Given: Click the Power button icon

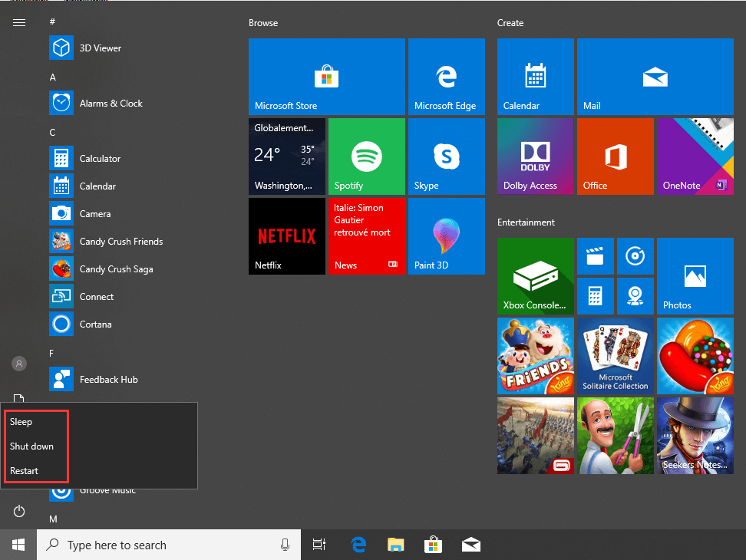Looking at the screenshot, I should [19, 512].
